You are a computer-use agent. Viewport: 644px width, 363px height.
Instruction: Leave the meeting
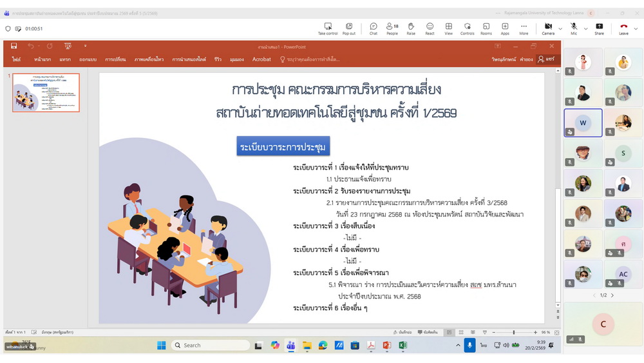623,28
